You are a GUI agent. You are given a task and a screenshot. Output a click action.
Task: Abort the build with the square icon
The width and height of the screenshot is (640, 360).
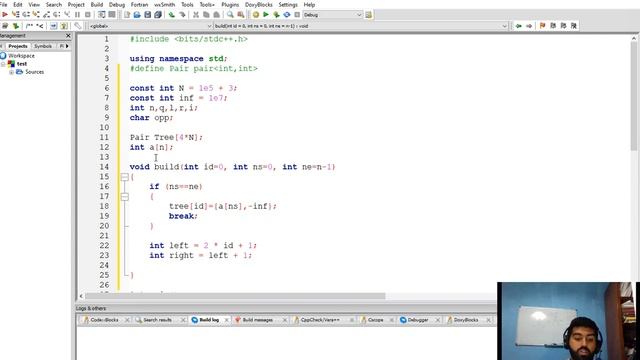pos(297,15)
